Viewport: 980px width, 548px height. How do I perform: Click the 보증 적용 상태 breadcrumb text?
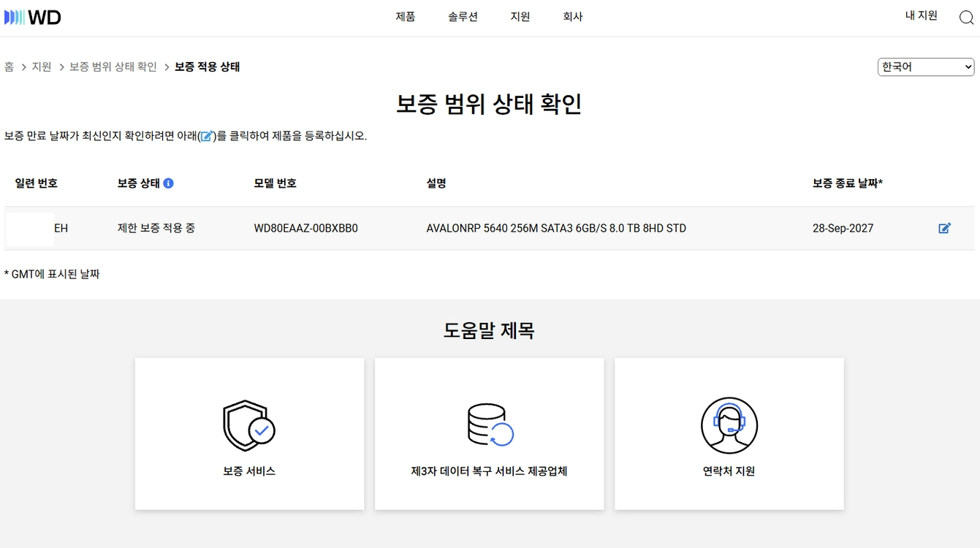pyautogui.click(x=208, y=66)
